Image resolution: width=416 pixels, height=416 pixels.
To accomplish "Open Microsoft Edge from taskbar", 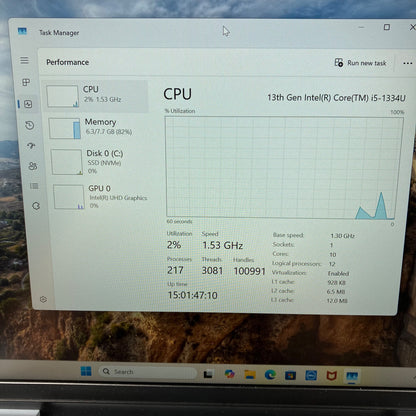I will pos(270,375).
